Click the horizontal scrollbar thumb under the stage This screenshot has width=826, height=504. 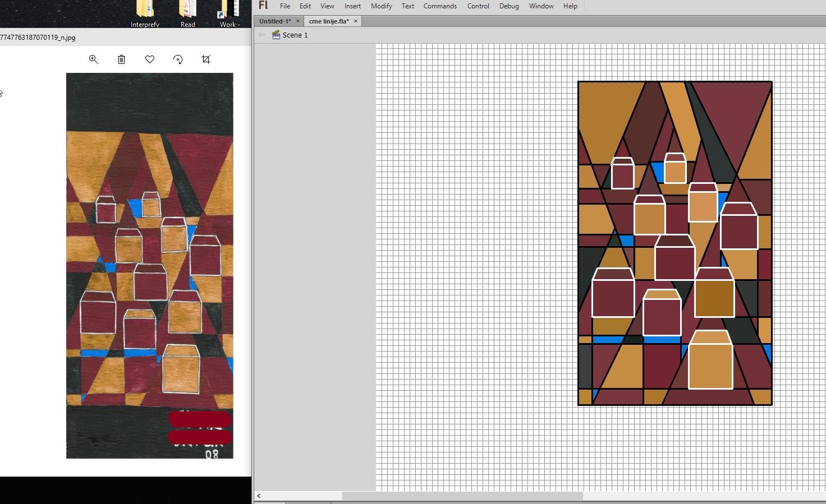pos(462,496)
